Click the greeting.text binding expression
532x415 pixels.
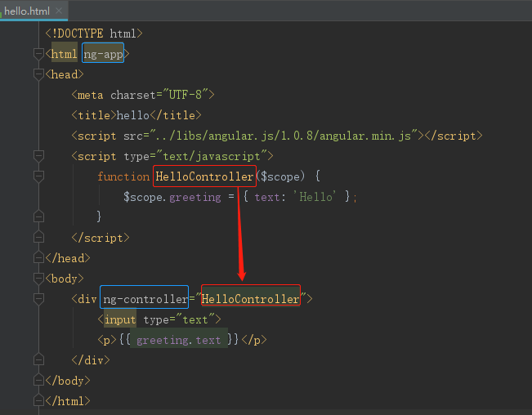coord(179,340)
